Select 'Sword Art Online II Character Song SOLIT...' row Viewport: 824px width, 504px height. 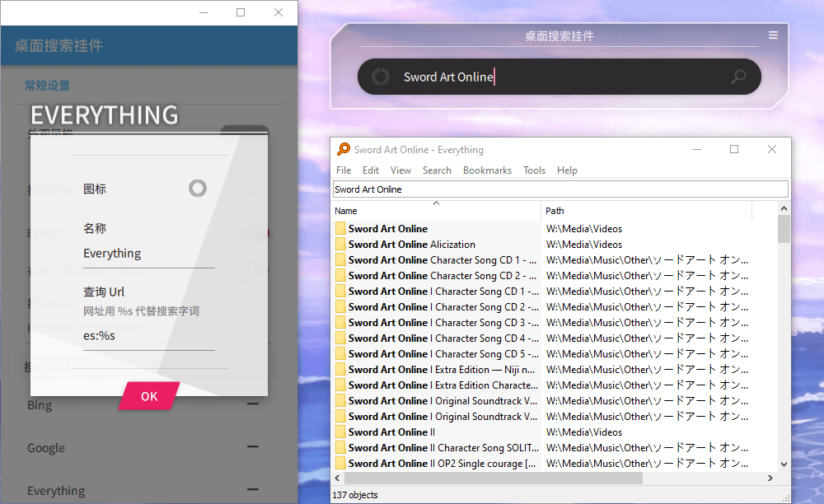coord(555,448)
